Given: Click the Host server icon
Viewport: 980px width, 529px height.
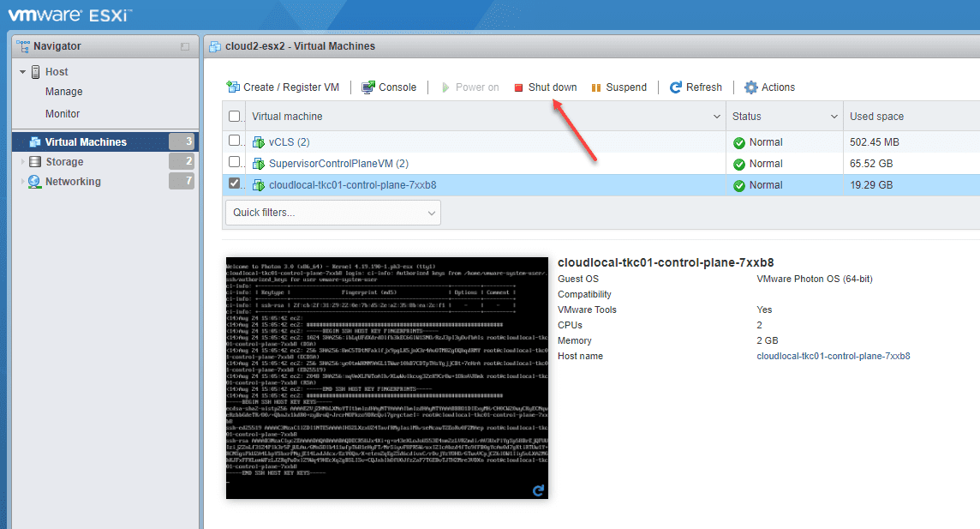Looking at the screenshot, I should (x=36, y=72).
